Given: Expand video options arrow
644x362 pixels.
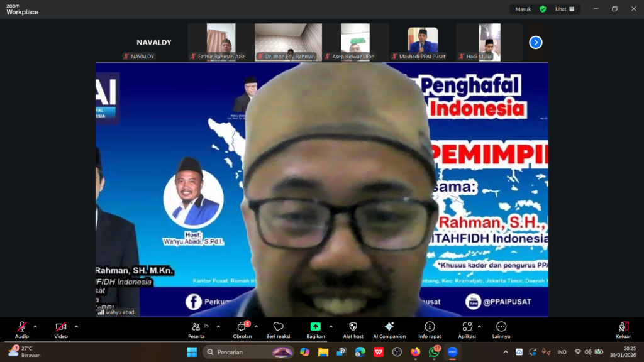Looking at the screenshot, I should coord(76,327).
